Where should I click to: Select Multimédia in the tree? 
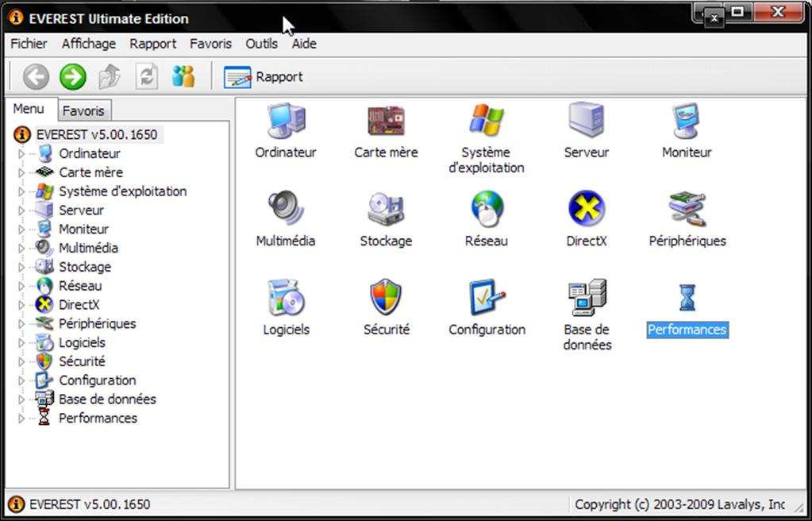point(89,249)
